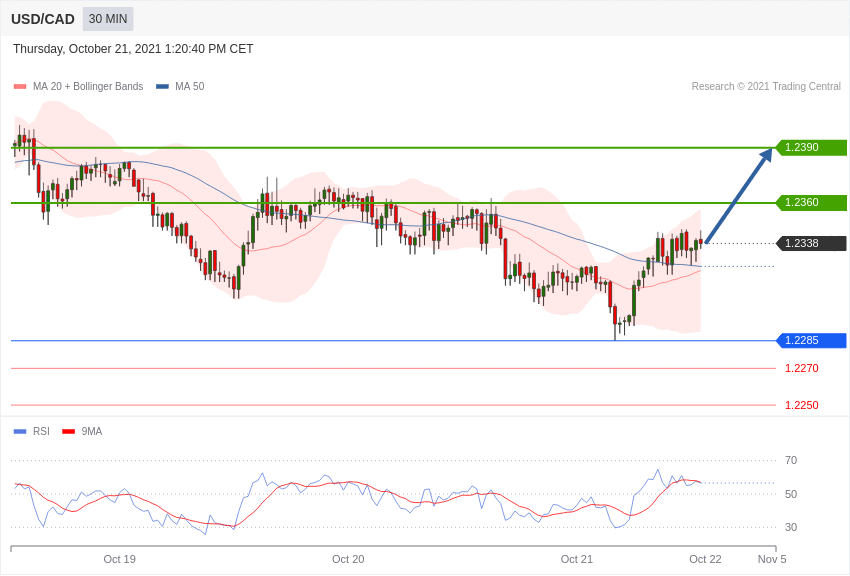
Task: Click the 1.2338 current price tag
Action: (811, 243)
